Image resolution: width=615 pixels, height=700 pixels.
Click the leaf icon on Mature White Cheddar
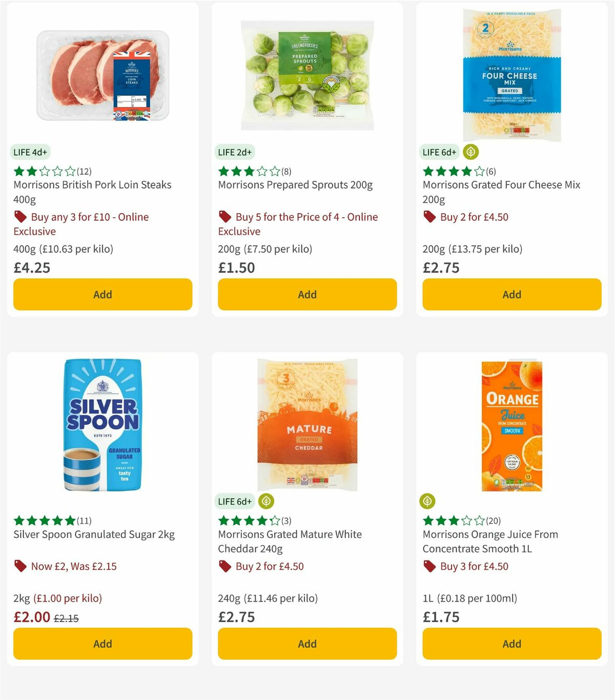pyautogui.click(x=264, y=501)
